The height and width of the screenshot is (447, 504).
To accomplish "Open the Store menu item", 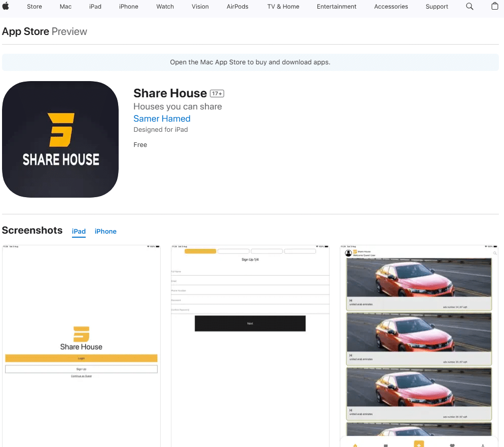I will click(34, 7).
